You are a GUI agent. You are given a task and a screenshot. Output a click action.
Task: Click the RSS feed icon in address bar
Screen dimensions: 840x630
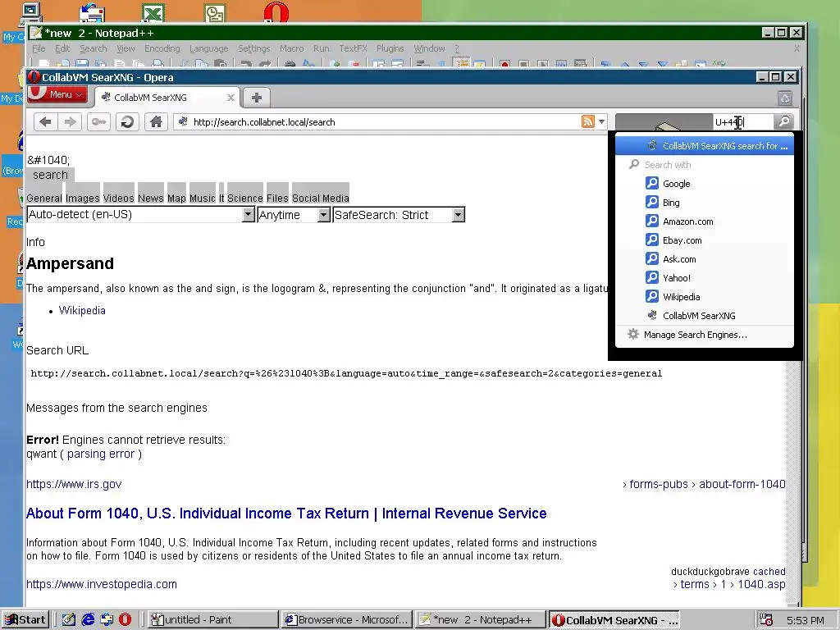pyautogui.click(x=587, y=121)
